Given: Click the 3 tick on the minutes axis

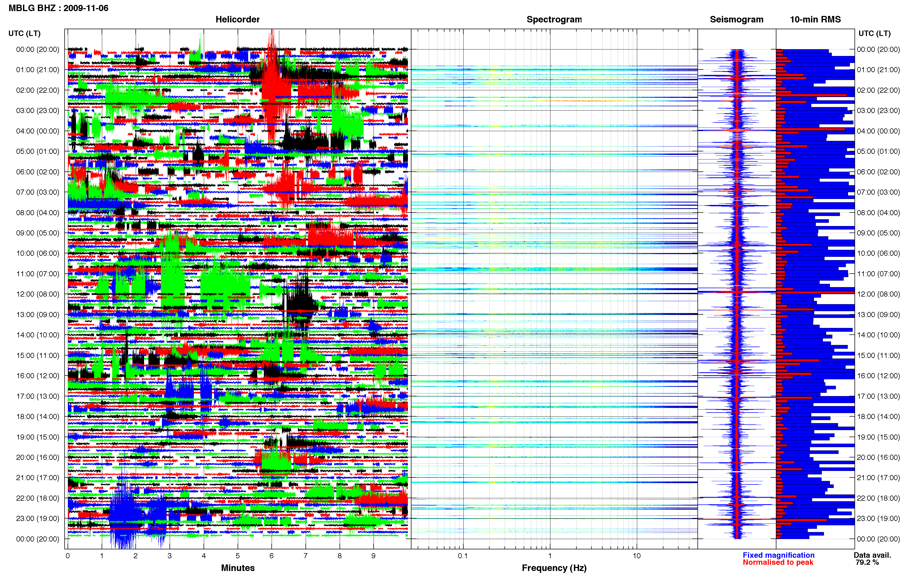Looking at the screenshot, I should [170, 556].
